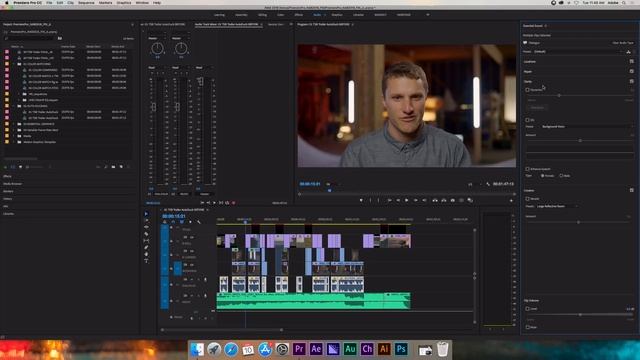This screenshot has height=360, width=640.
Task: Enable the Reverb checkbox under Creative
Action: pyautogui.click(x=527, y=199)
